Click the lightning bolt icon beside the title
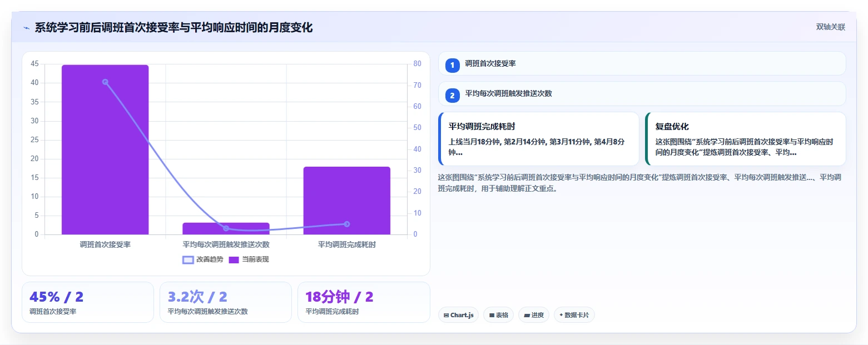This screenshot has height=345, width=868. tap(26, 28)
